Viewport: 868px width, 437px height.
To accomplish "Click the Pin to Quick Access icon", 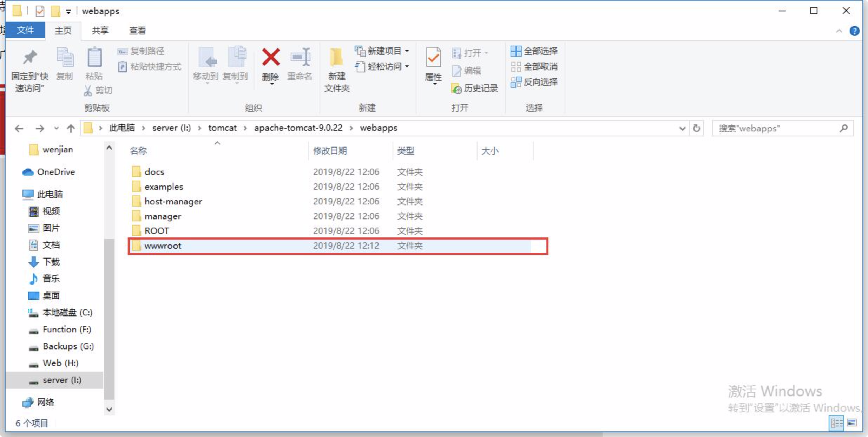I will pos(30,57).
